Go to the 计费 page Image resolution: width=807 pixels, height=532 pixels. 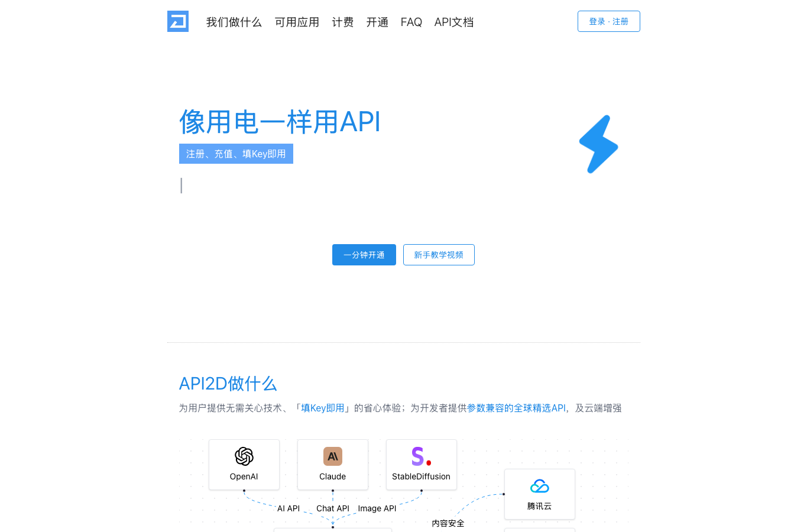(x=343, y=22)
